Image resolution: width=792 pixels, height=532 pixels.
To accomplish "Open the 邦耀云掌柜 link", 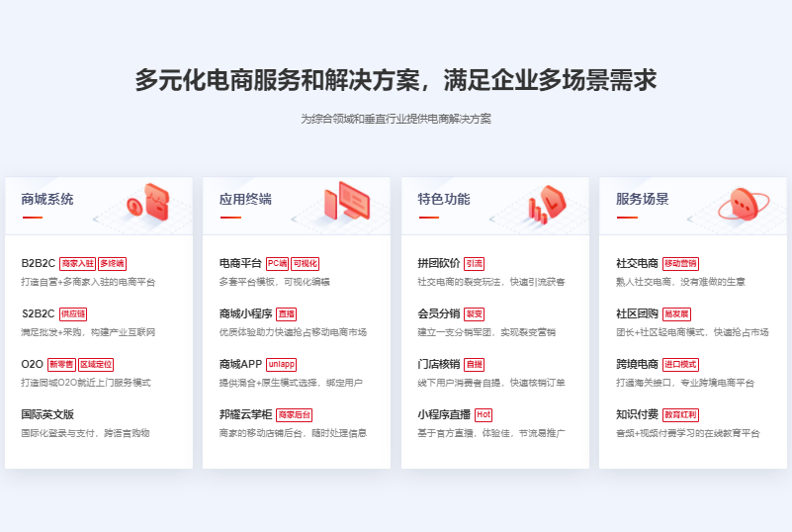I will (245, 415).
